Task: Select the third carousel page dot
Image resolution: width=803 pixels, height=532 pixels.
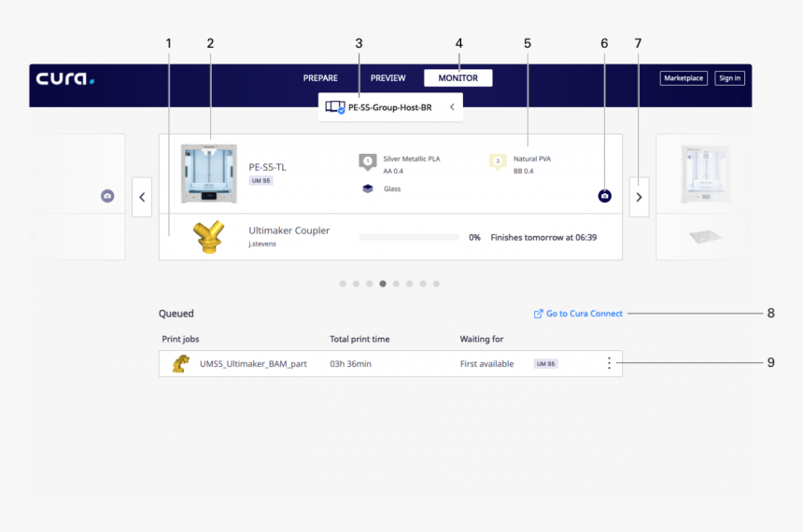Action: [x=369, y=284]
